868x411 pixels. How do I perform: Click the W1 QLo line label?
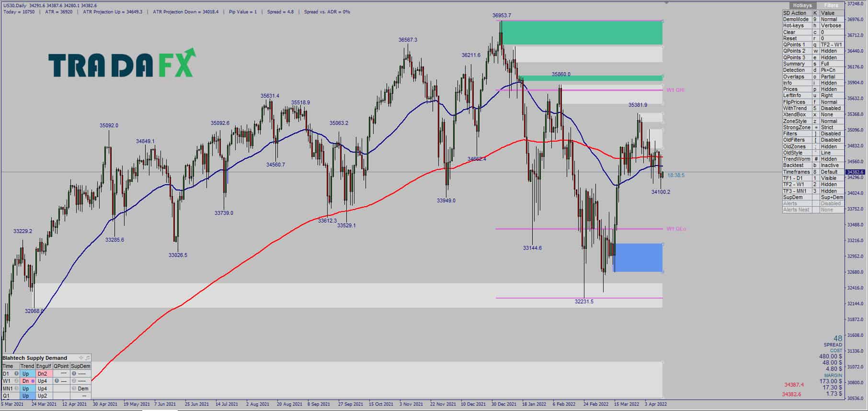point(676,229)
